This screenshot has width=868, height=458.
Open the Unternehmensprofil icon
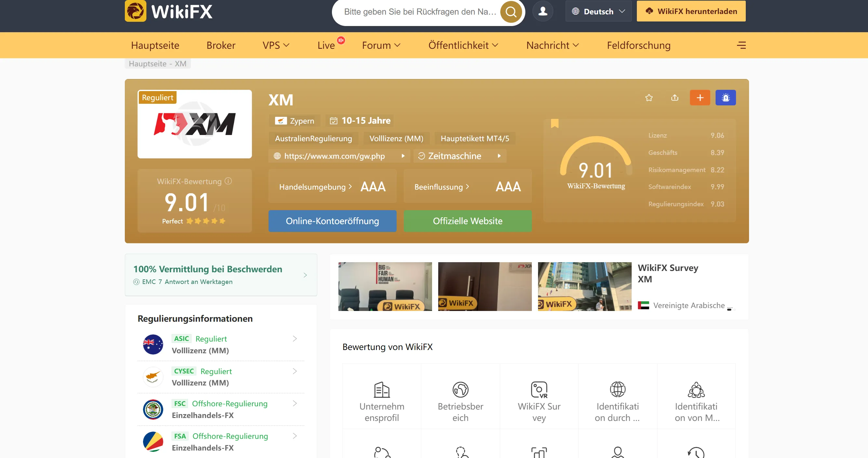(x=382, y=390)
